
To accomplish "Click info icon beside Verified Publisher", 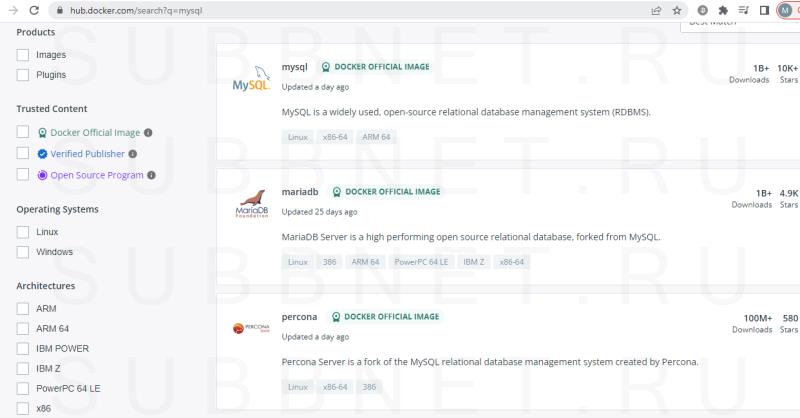I will pos(133,154).
